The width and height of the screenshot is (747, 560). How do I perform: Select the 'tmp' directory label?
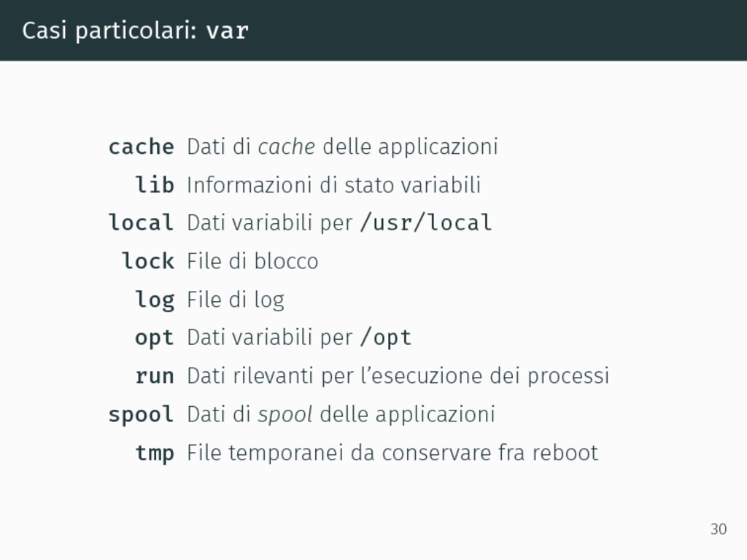[x=155, y=454]
